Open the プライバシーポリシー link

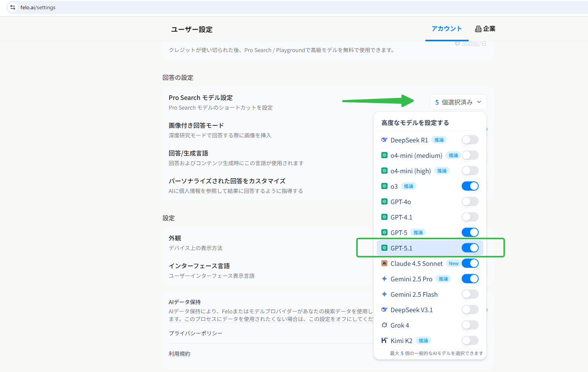click(x=195, y=333)
